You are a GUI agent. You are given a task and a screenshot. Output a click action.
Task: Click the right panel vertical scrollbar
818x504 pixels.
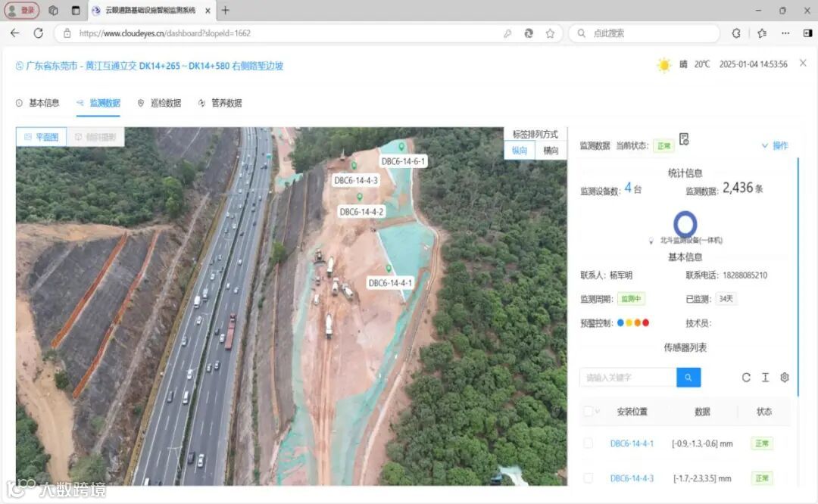[798, 276]
